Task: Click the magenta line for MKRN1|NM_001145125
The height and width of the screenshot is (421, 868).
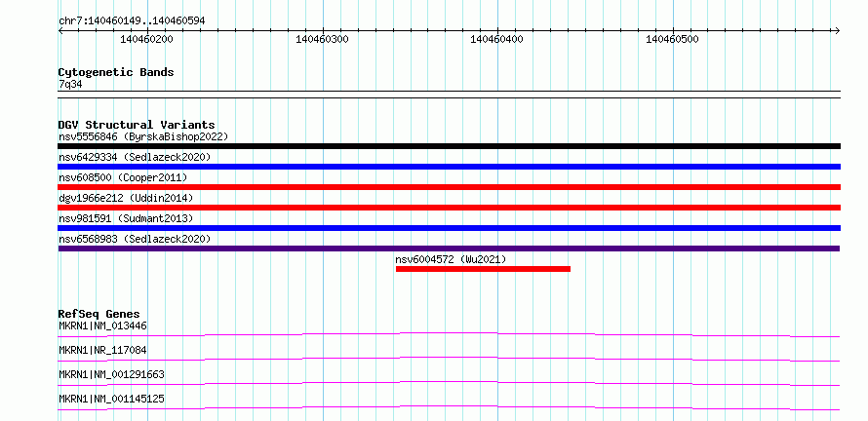Action: pos(449,407)
